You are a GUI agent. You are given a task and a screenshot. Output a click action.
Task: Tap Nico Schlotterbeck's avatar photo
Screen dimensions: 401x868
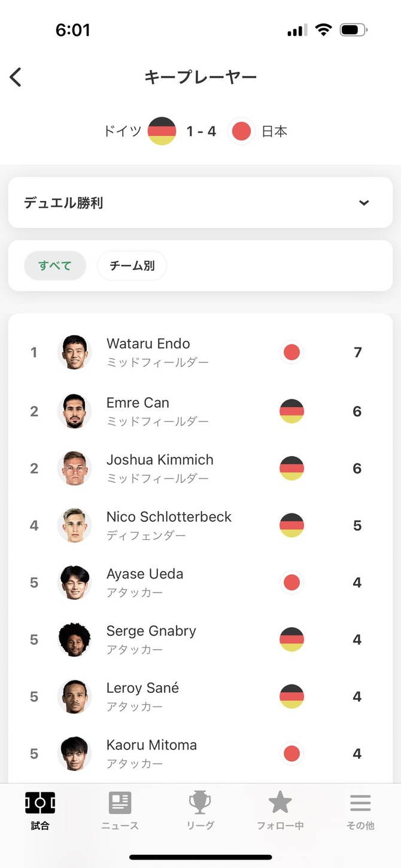pos(75,525)
